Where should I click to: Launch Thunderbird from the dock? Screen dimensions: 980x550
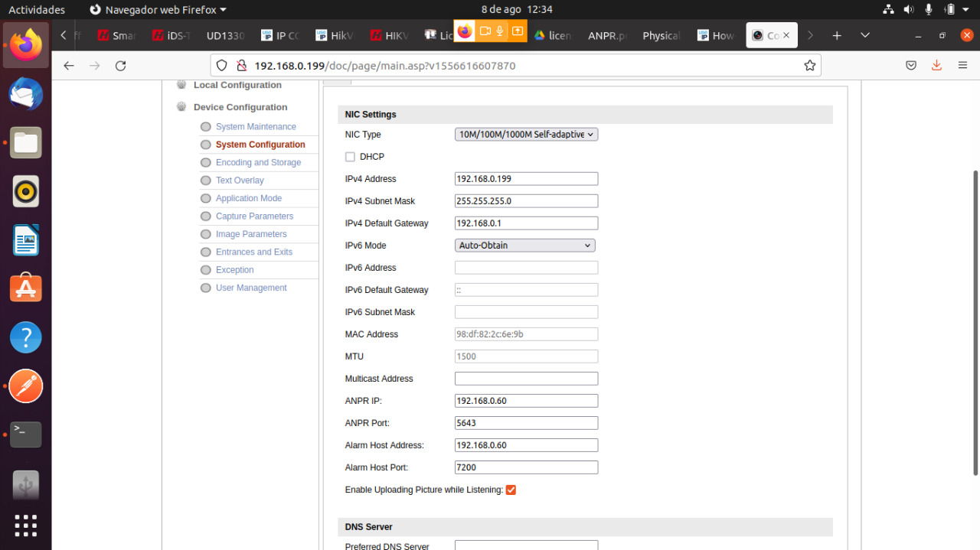pyautogui.click(x=25, y=95)
